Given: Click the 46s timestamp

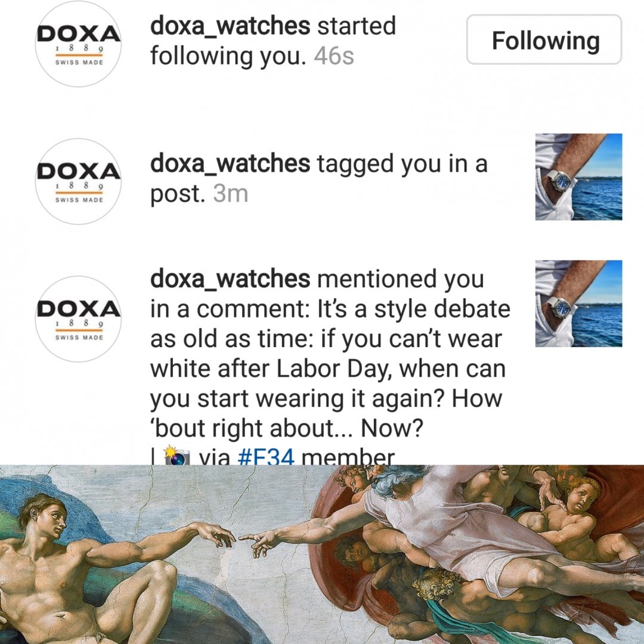Looking at the screenshot, I should click(x=334, y=56).
